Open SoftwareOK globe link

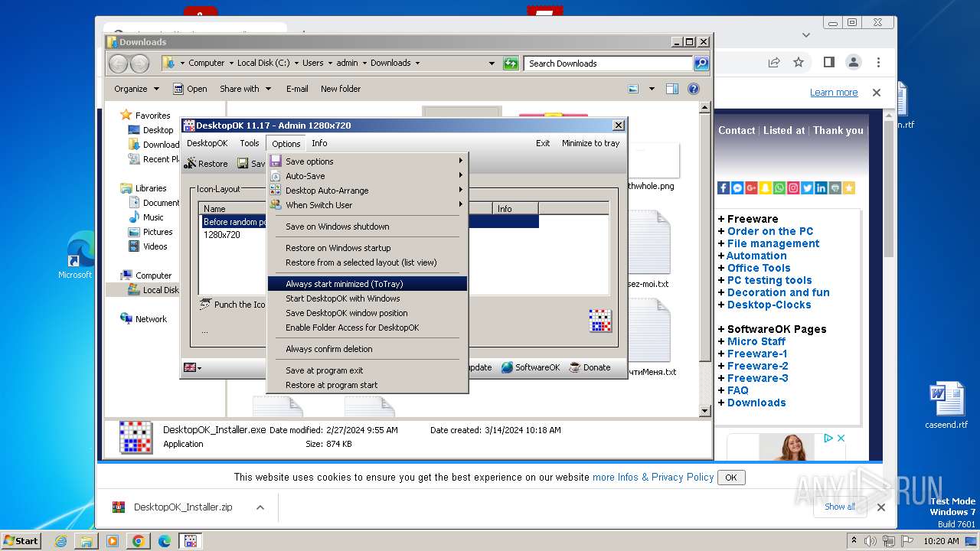click(x=531, y=367)
